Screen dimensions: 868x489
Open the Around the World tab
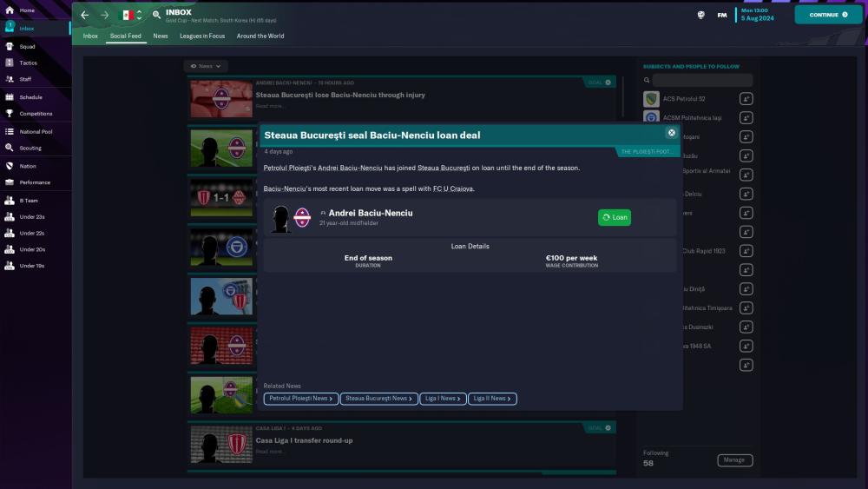pos(260,36)
